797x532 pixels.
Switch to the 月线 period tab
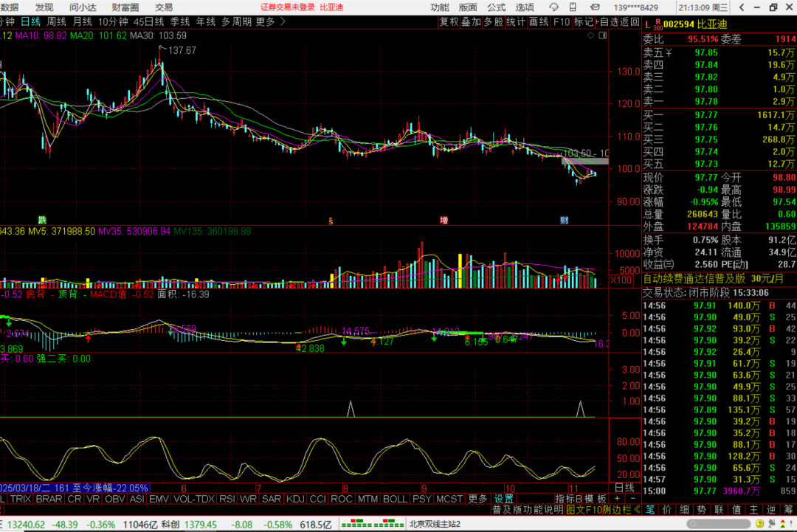click(x=83, y=22)
